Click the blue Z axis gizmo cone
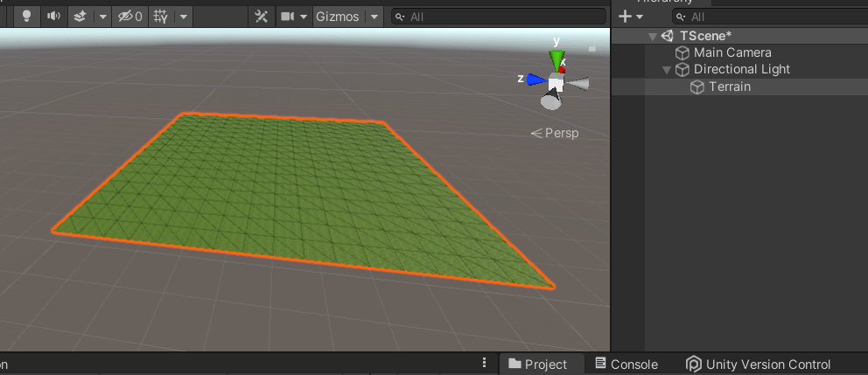868x375 pixels. pyautogui.click(x=537, y=80)
